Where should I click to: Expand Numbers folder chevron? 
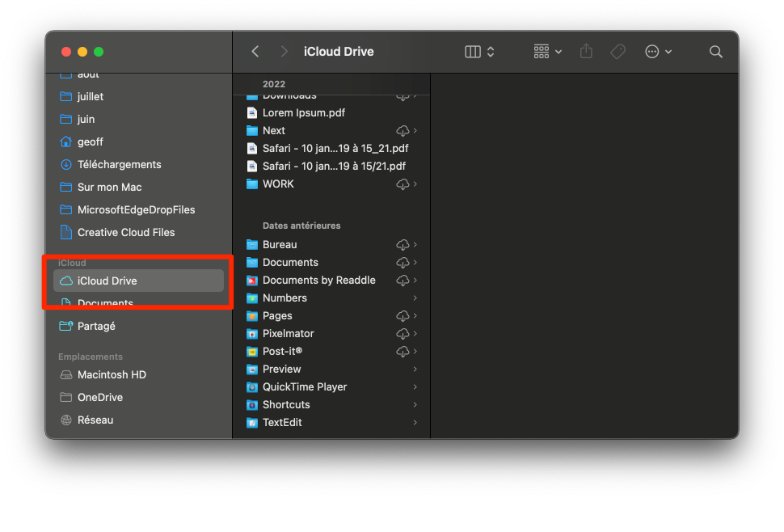click(415, 298)
